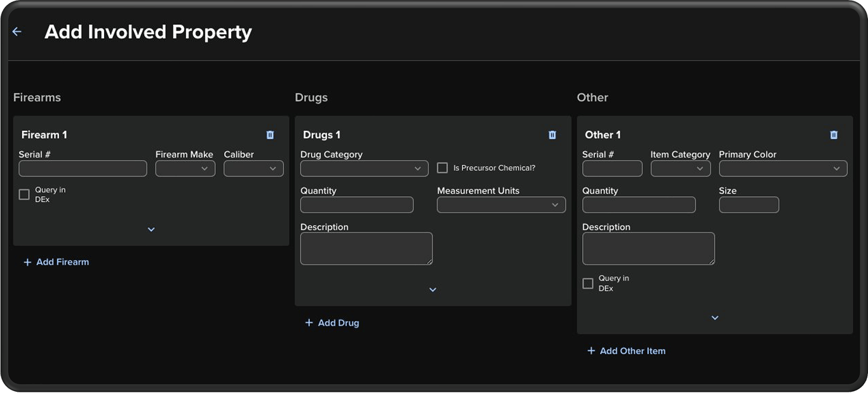The height and width of the screenshot is (393, 868).
Task: Expand the Drugs 1 card with chevron
Action: tap(433, 290)
